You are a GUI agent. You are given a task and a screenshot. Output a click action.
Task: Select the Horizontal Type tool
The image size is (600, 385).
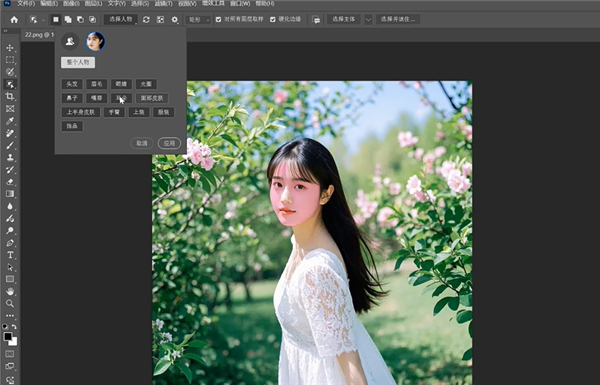(10, 255)
